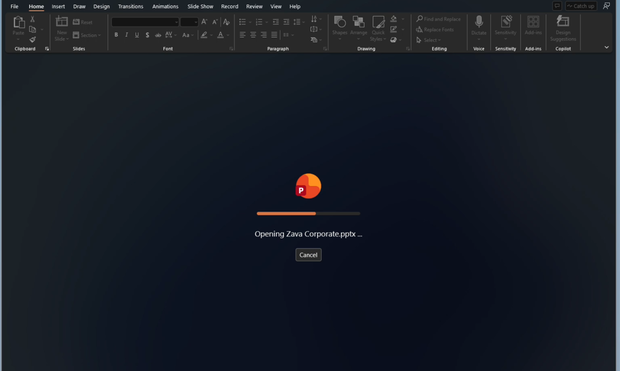The image size is (620, 371).
Task: Open the Help tab
Action: (295, 6)
